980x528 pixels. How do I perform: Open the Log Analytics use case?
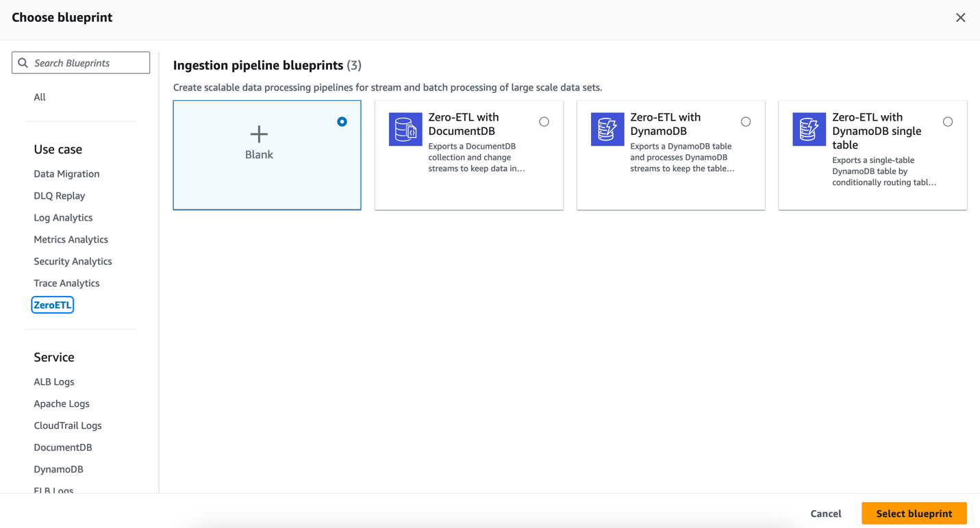click(x=63, y=218)
